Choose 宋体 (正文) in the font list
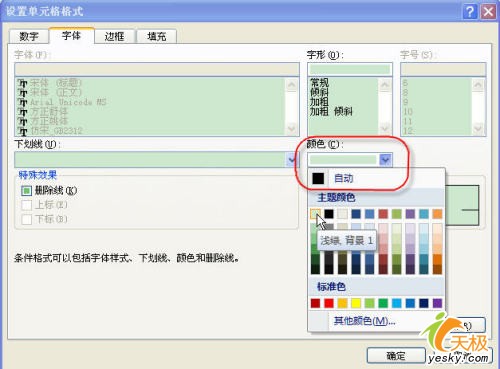The width and height of the screenshot is (500, 369). click(x=56, y=92)
